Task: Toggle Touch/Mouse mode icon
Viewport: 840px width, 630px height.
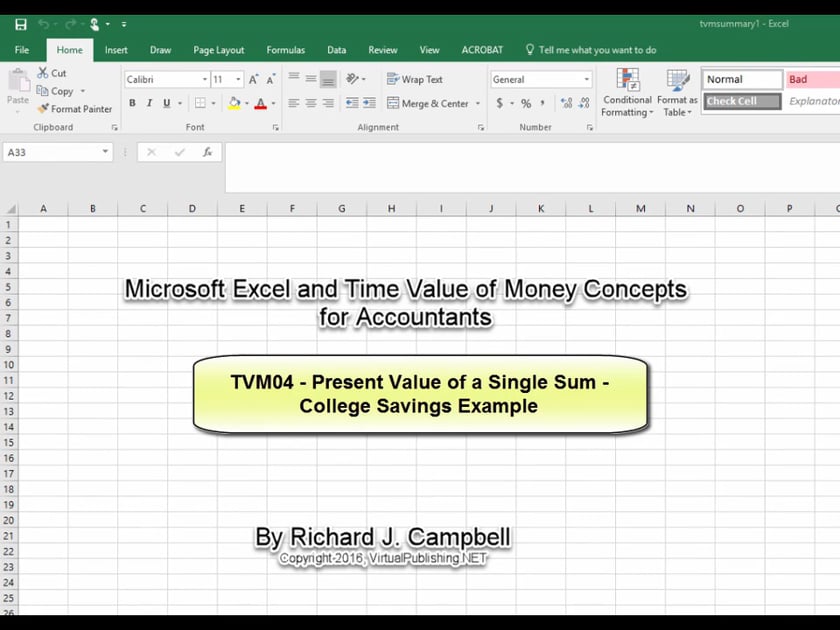Action: (x=95, y=24)
